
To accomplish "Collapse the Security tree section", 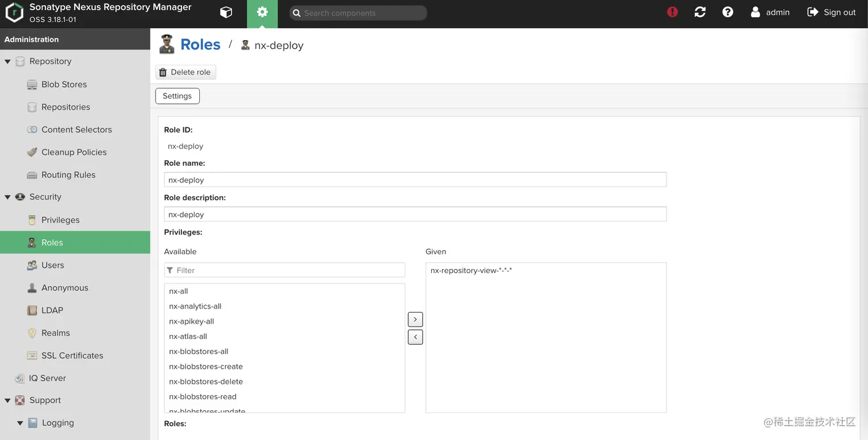I will pos(7,197).
